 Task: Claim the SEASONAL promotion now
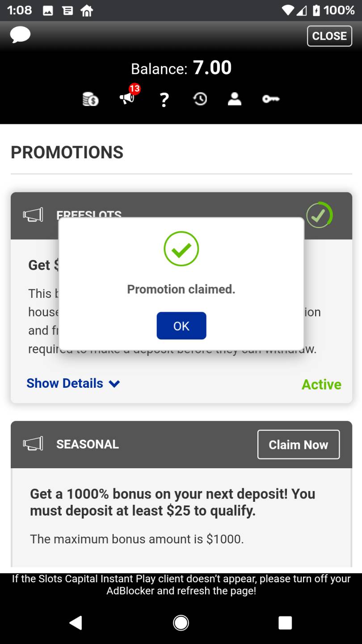pos(299,445)
